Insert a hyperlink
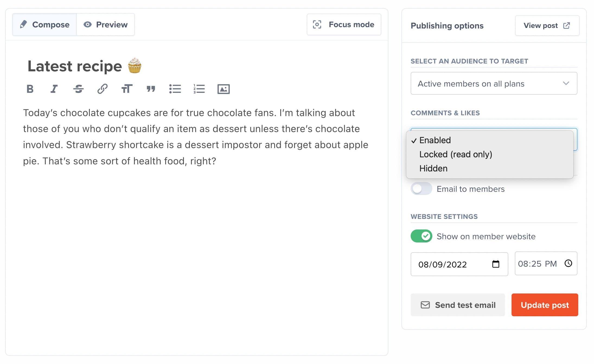Screen dimensions: 594x364 pos(103,89)
